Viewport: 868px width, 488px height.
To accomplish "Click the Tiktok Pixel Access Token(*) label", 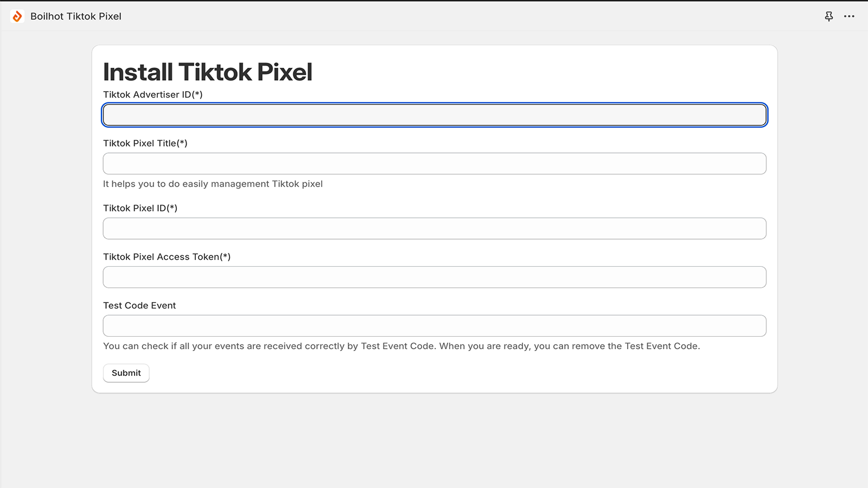I will (167, 257).
